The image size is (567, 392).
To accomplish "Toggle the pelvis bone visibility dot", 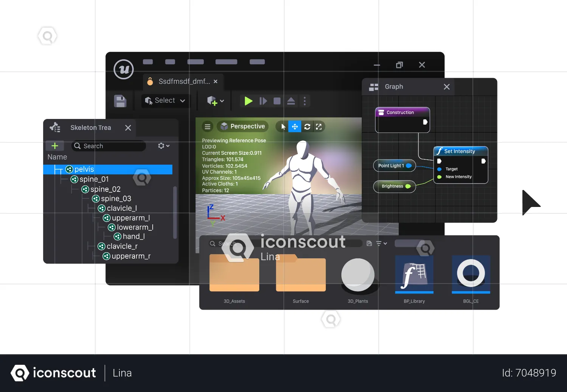I will (69, 169).
